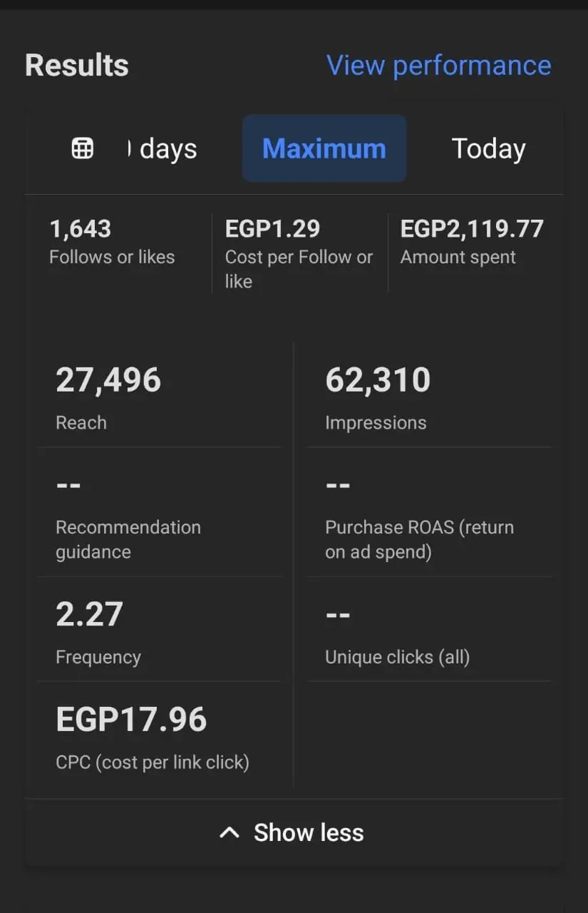
Task: Click the 1,643 Follows or likes metric
Action: tap(112, 243)
